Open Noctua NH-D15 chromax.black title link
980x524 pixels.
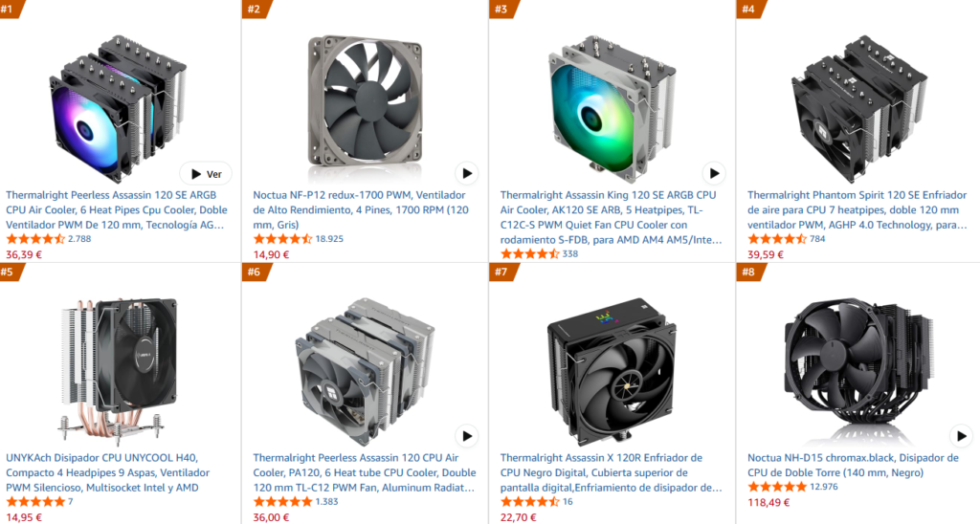point(853,466)
